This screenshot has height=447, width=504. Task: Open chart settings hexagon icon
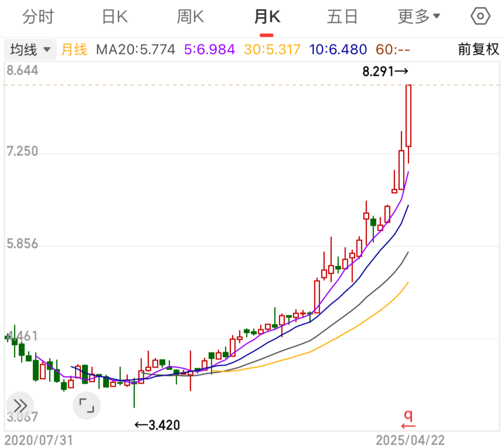[x=480, y=16]
